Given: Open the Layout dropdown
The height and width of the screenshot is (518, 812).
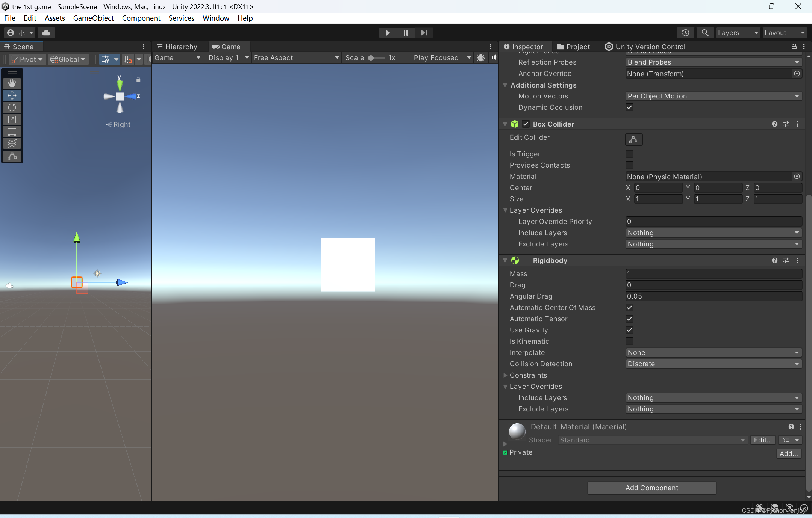Looking at the screenshot, I should [785, 33].
